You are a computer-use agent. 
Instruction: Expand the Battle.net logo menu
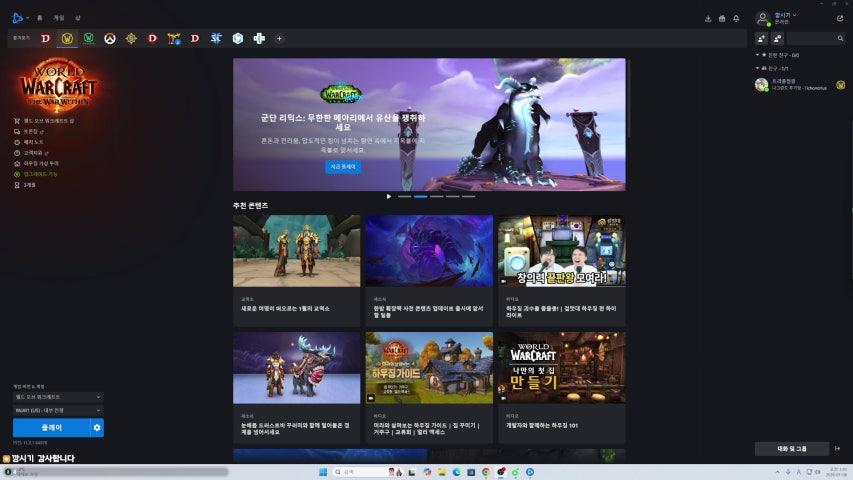(x=18, y=18)
